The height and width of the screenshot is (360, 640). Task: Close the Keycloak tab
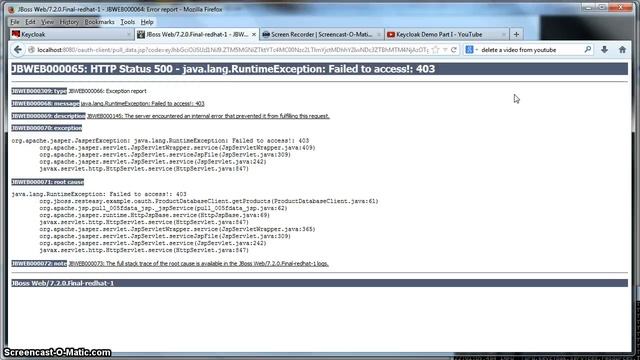coord(129,35)
